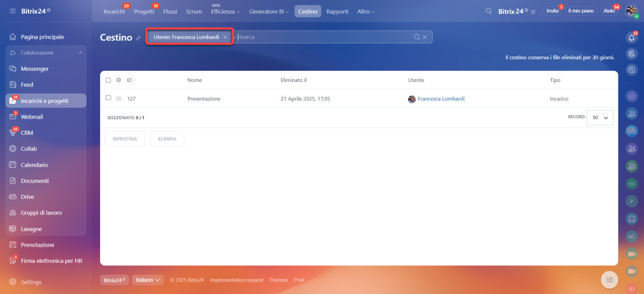Click Implementation request footer link

(236, 280)
